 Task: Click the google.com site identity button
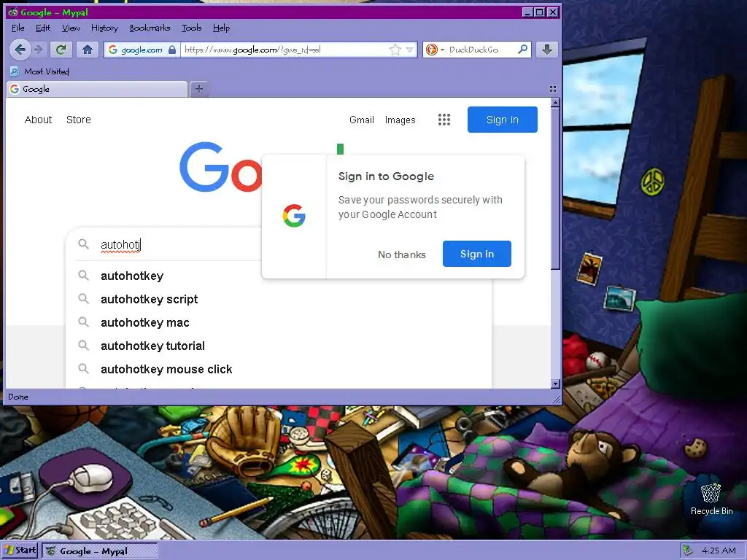click(142, 50)
